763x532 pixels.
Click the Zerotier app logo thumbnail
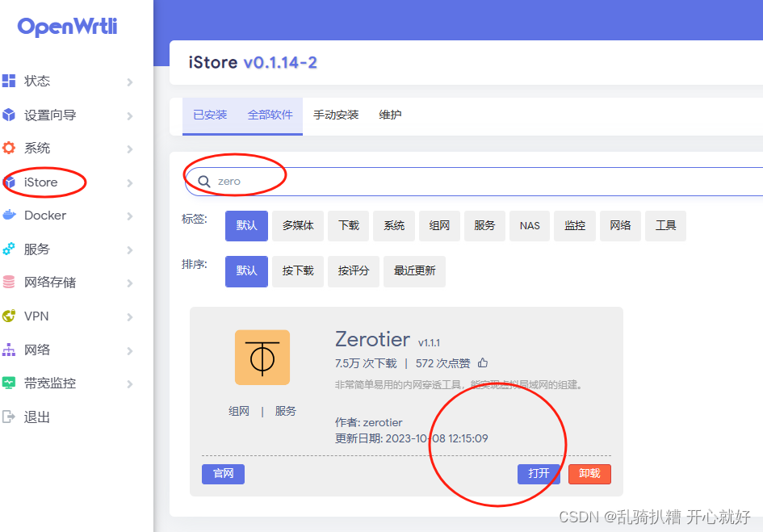pos(262,358)
